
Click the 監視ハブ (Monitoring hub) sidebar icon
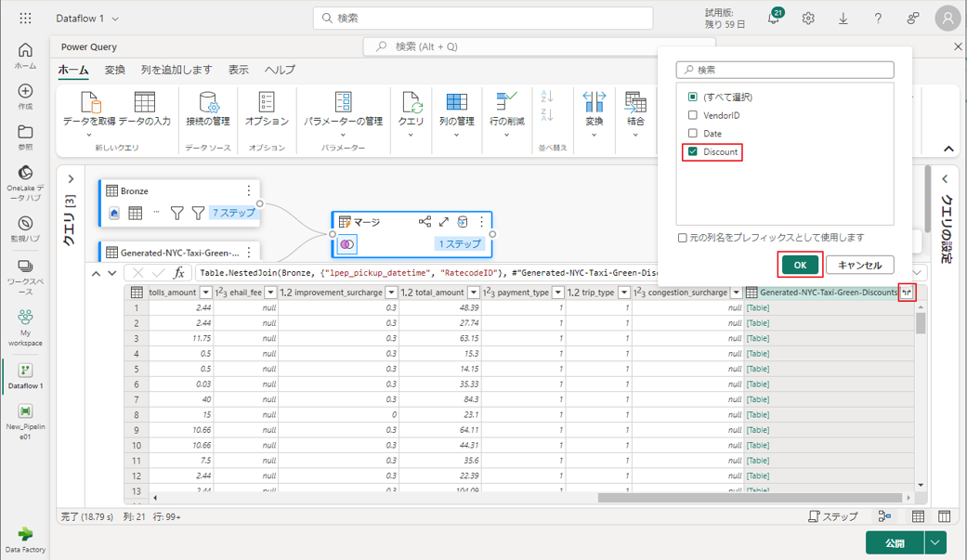(x=25, y=224)
